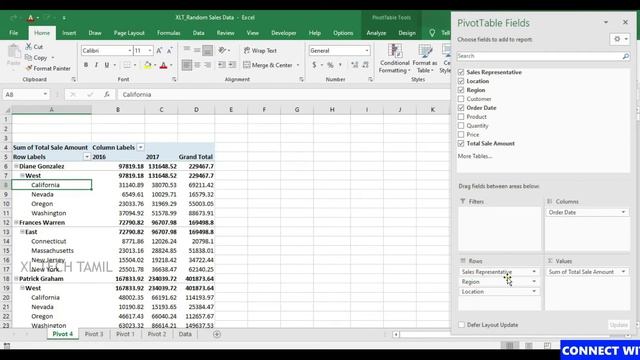640x360 pixels.
Task: Toggle Italic formatting
Action: pyautogui.click(x=96, y=65)
